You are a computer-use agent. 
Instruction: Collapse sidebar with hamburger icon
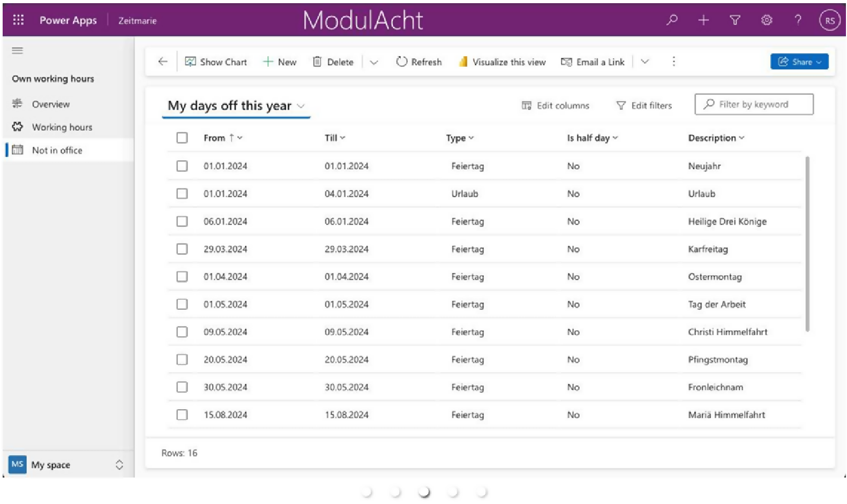pyautogui.click(x=17, y=51)
